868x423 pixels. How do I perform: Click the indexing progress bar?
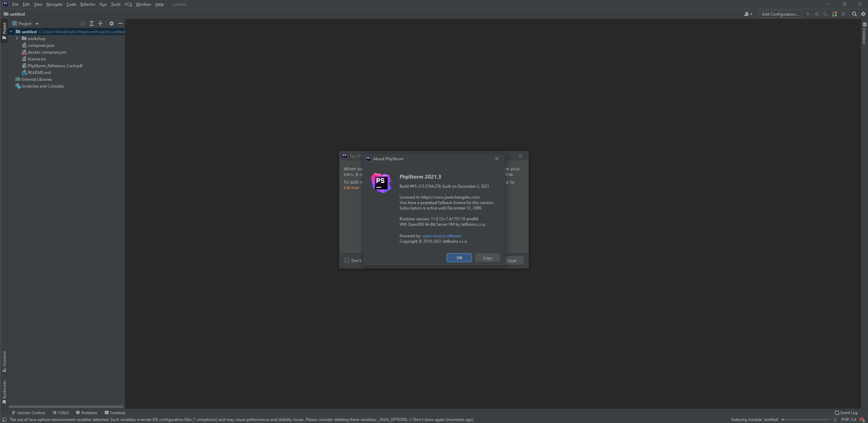[x=806, y=420]
